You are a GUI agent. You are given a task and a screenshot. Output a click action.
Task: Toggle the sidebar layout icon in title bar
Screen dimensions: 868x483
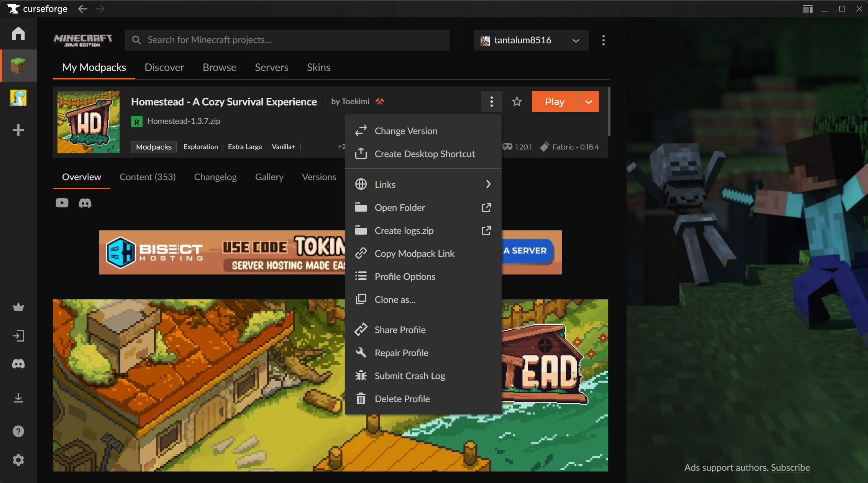tap(808, 9)
